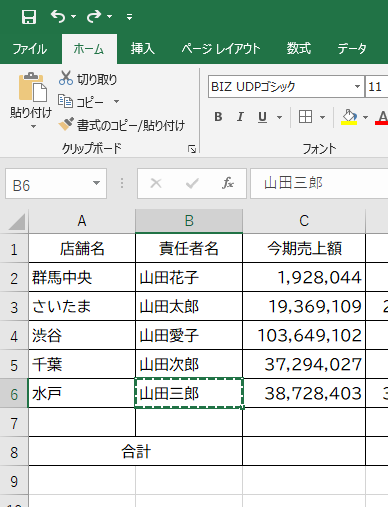This screenshot has height=507, width=388.
Task: Switch to the 挿入 tab
Action: point(143,49)
